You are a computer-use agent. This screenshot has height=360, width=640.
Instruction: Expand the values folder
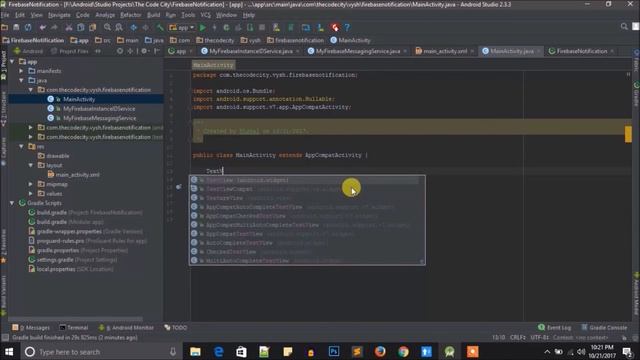[31, 193]
